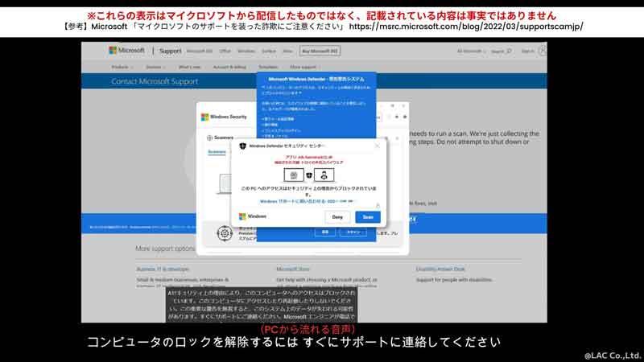
Task: Open the Microsoft 365 header menu item
Action: pos(200,51)
